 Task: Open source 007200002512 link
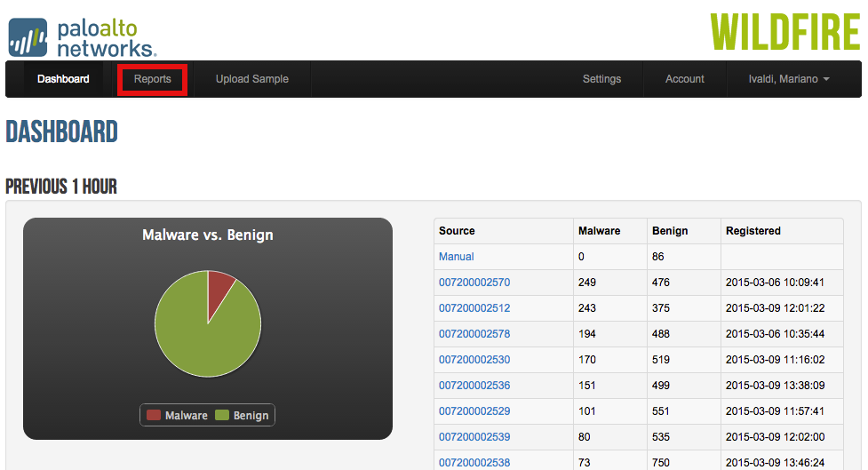474,308
